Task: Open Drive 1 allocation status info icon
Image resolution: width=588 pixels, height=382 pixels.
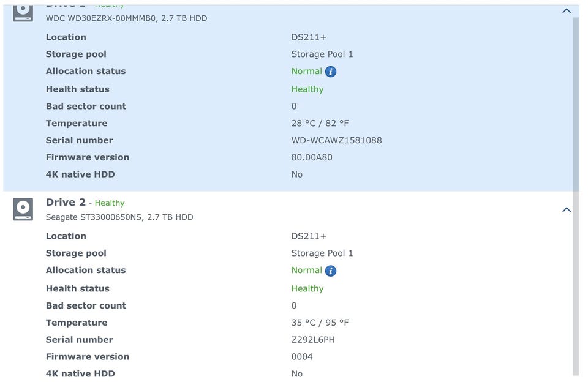Action: click(331, 72)
